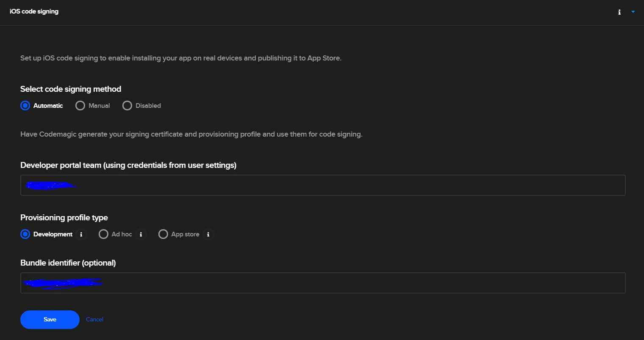Click the Developer portal team label
The height and width of the screenshot is (340, 644).
[x=128, y=165]
